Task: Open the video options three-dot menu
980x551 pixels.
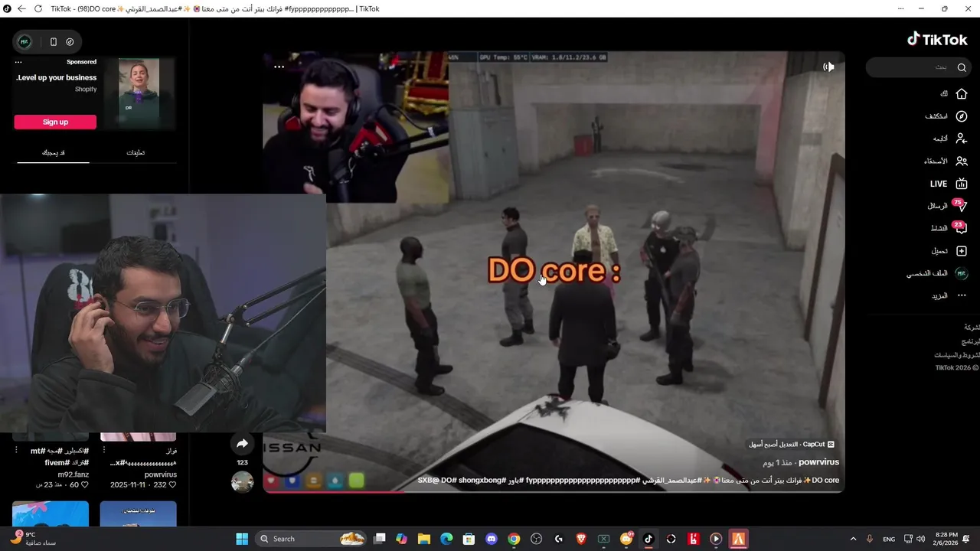Action: (x=279, y=67)
